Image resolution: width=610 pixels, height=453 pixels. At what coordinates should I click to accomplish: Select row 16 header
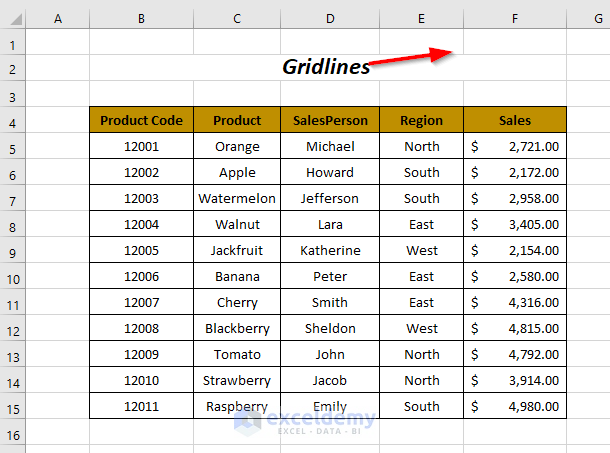coord(12,434)
